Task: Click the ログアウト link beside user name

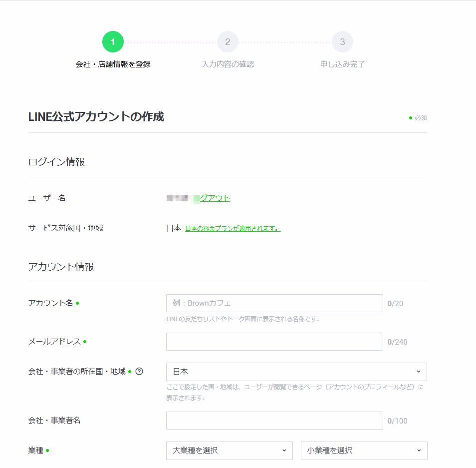Action: pos(212,198)
